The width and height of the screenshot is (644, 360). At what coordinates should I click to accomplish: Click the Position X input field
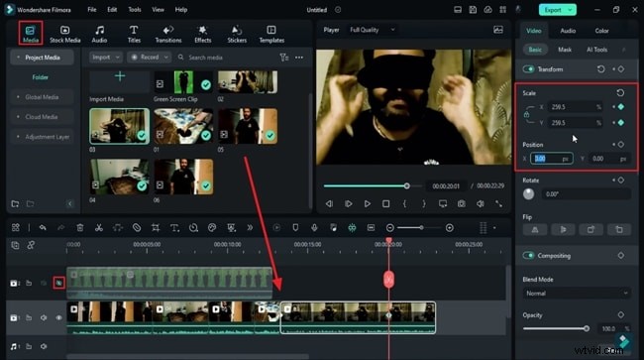coord(552,159)
